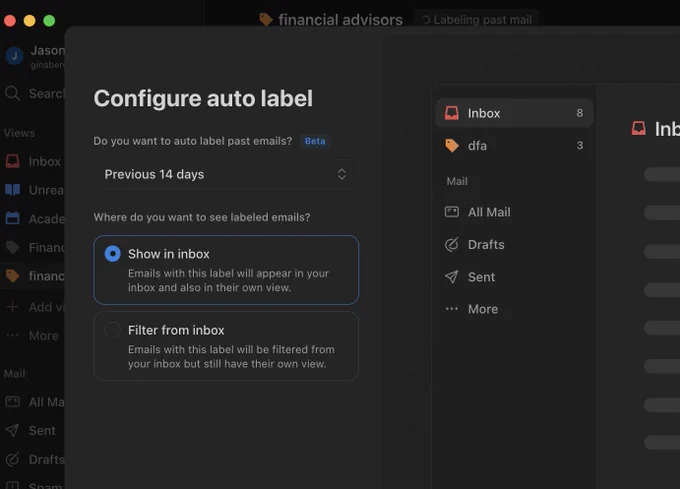Click the red inbox tray icon in the preview

pos(451,113)
